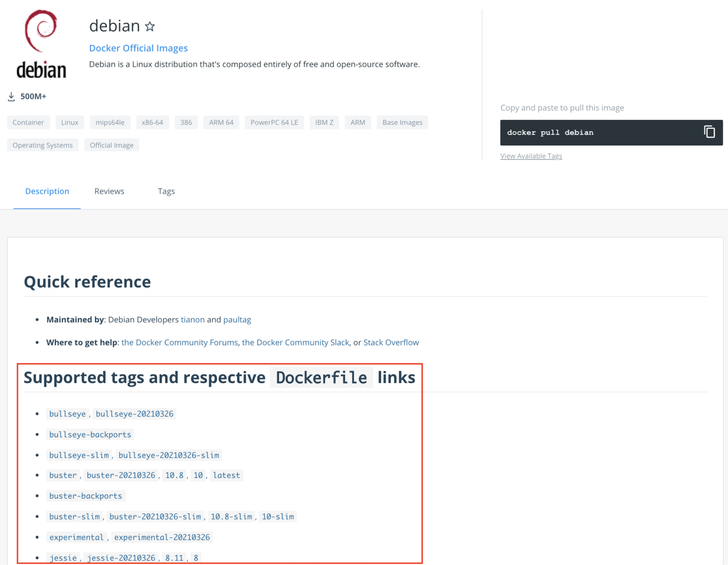The image size is (728, 565).
Task: Select the PowerPC 64 LE chip
Action: [274, 122]
